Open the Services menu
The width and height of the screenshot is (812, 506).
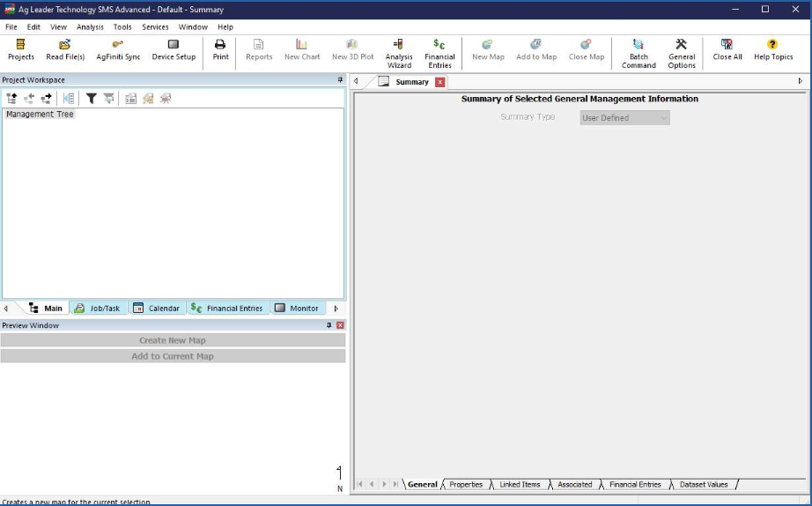[x=155, y=27]
